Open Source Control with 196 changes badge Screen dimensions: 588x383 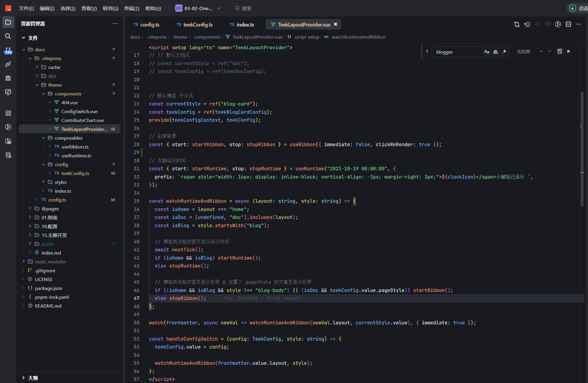pos(8,50)
